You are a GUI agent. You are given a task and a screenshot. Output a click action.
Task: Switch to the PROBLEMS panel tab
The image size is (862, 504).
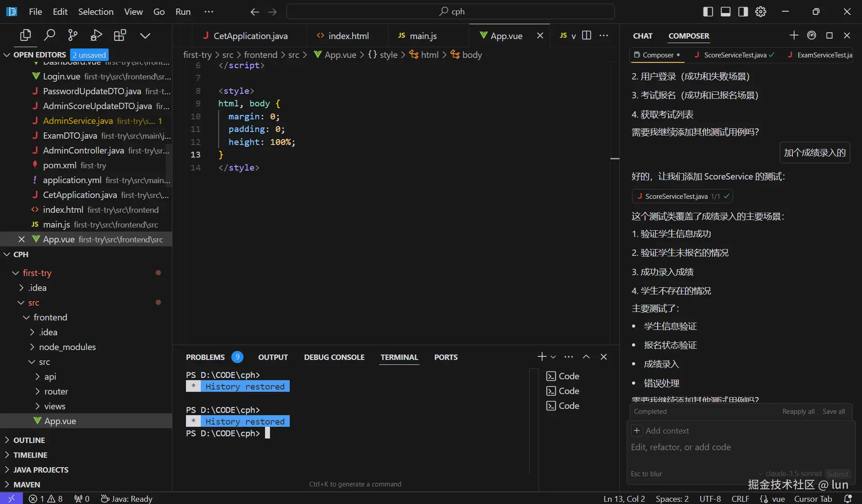pos(205,357)
